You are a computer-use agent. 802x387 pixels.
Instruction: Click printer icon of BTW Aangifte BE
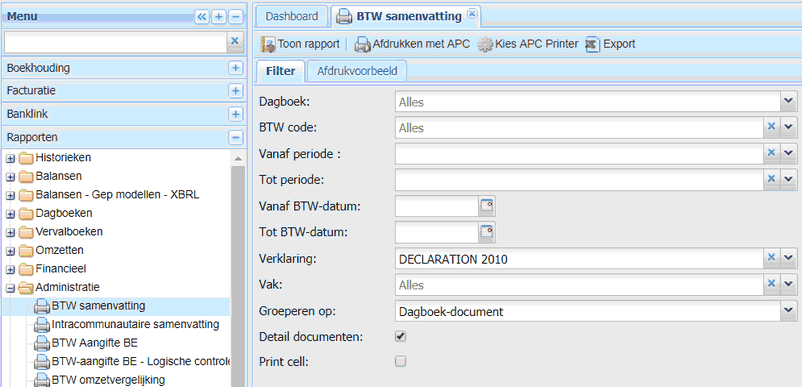[42, 343]
